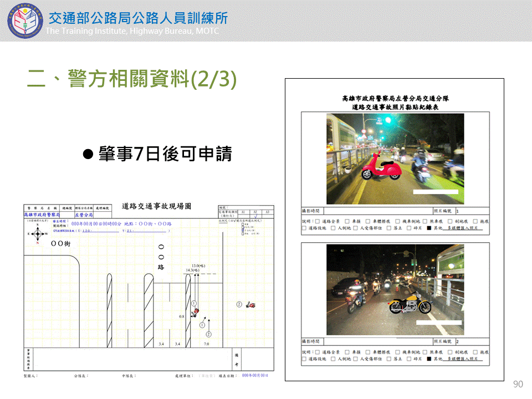This screenshot has width=532, height=399.
Task: Click the red scooter graphic in photo 1
Action: (x=380, y=166)
